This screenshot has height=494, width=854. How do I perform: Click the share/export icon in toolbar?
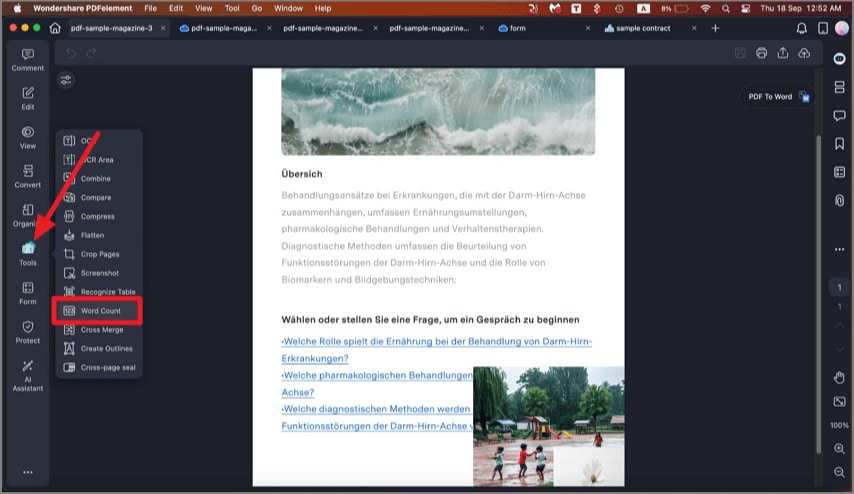783,53
